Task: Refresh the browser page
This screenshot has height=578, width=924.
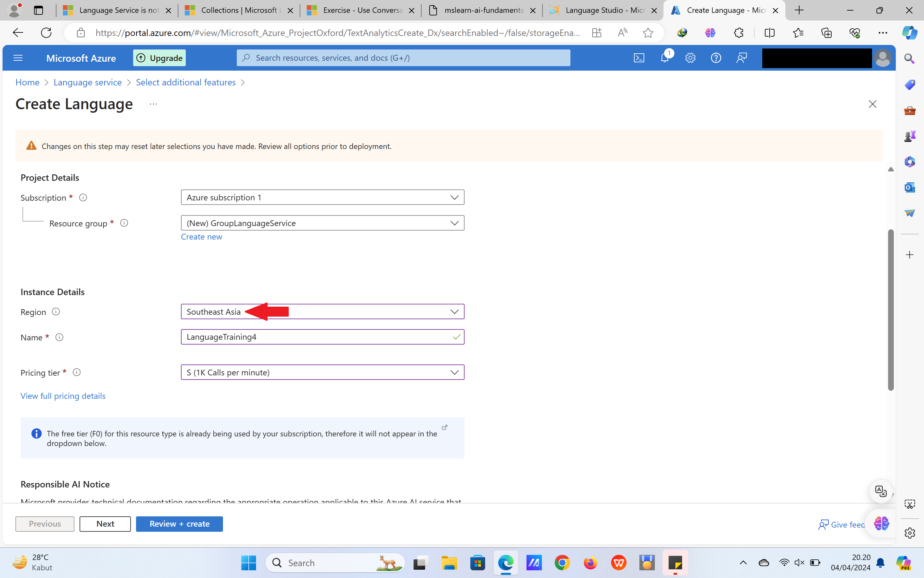Action: tap(46, 33)
